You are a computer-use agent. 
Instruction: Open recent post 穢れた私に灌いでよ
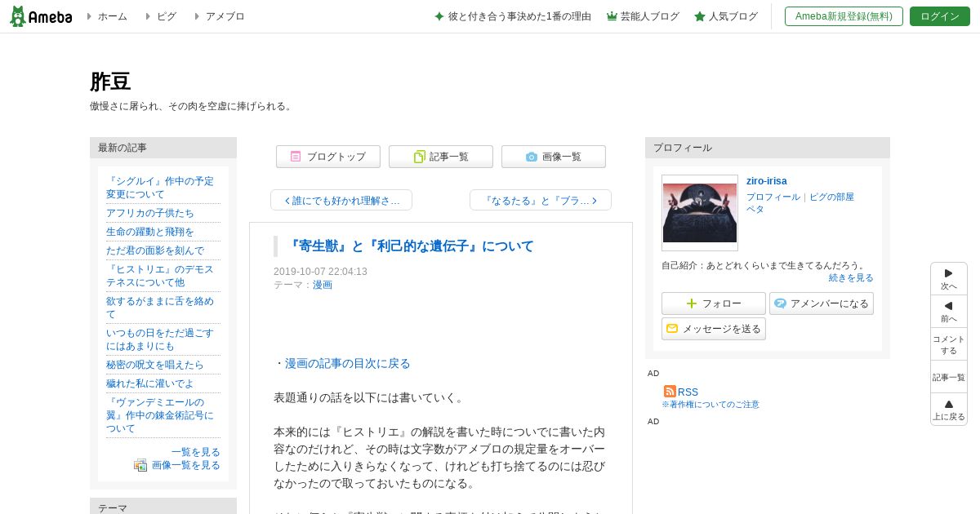150,383
